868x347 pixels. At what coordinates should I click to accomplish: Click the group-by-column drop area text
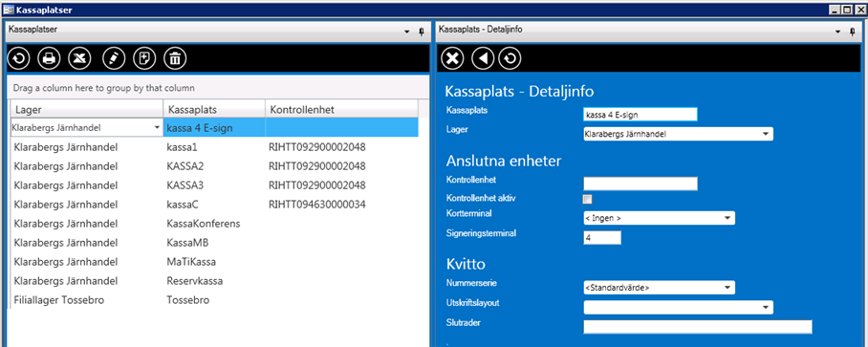(x=104, y=88)
